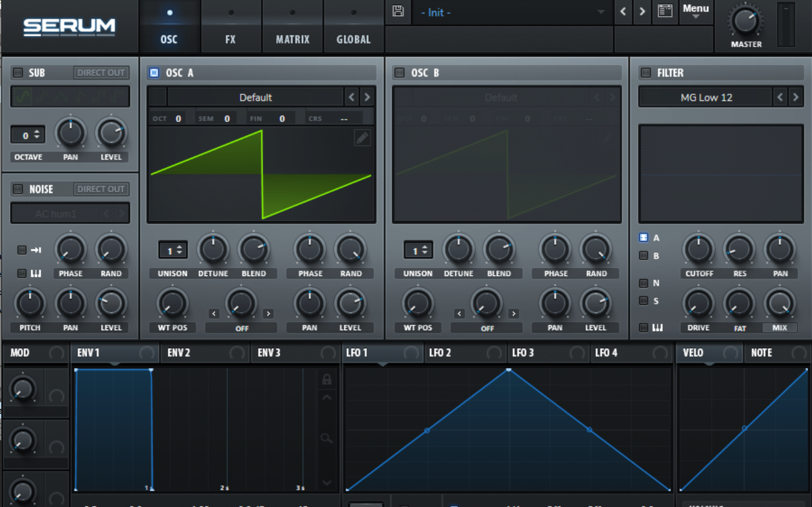
Task: Click the OSC A WT POS knob
Action: 173,303
